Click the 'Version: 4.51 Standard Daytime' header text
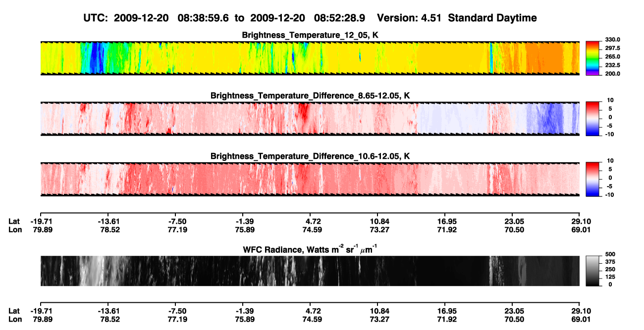Screen dimensions: 644x330 point(457,18)
